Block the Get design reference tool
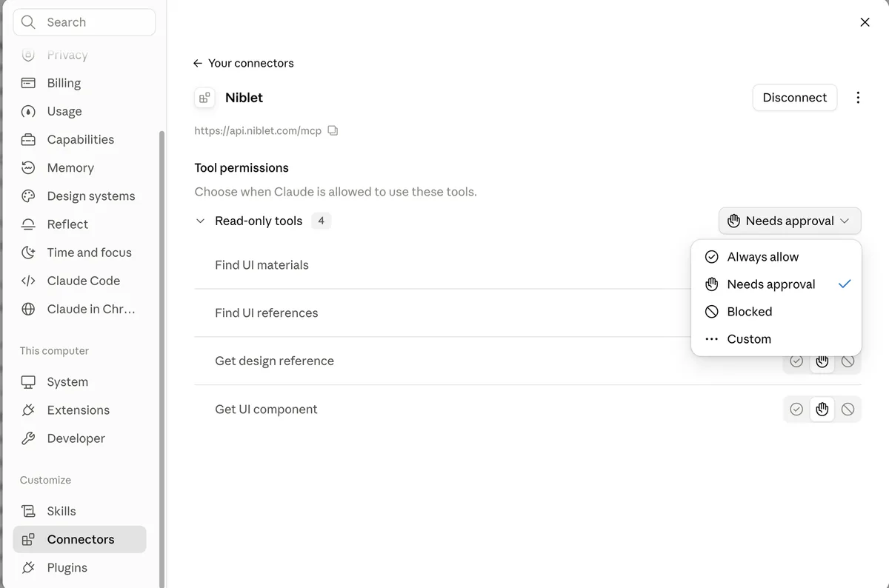This screenshot has width=889, height=588. (848, 361)
